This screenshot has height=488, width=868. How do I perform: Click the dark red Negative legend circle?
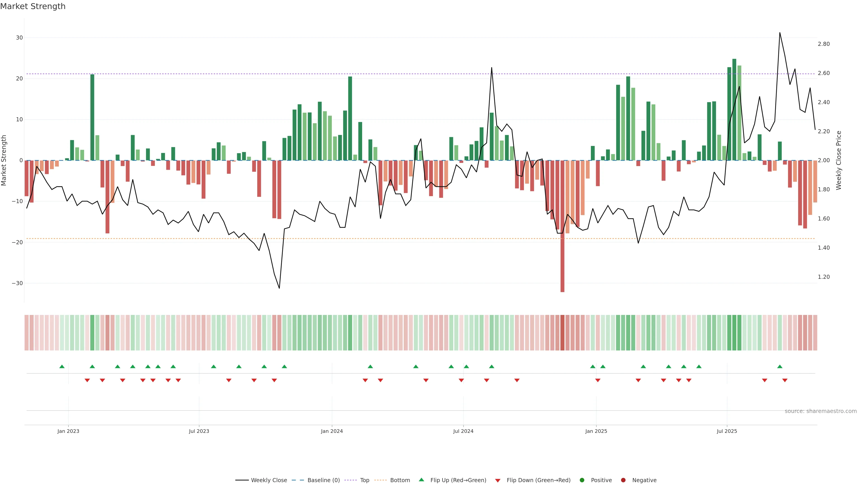point(623,480)
